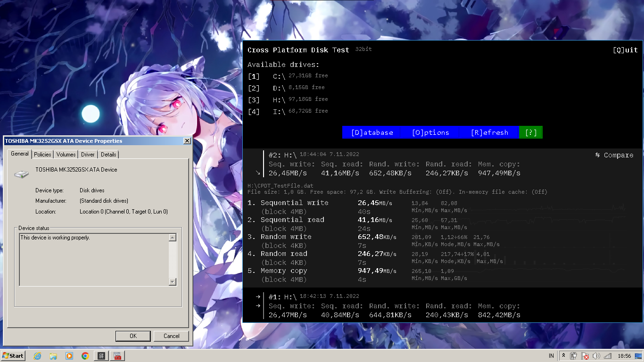Select drive [4] I:\ for testing
This screenshot has width=644, height=362.
288,111
